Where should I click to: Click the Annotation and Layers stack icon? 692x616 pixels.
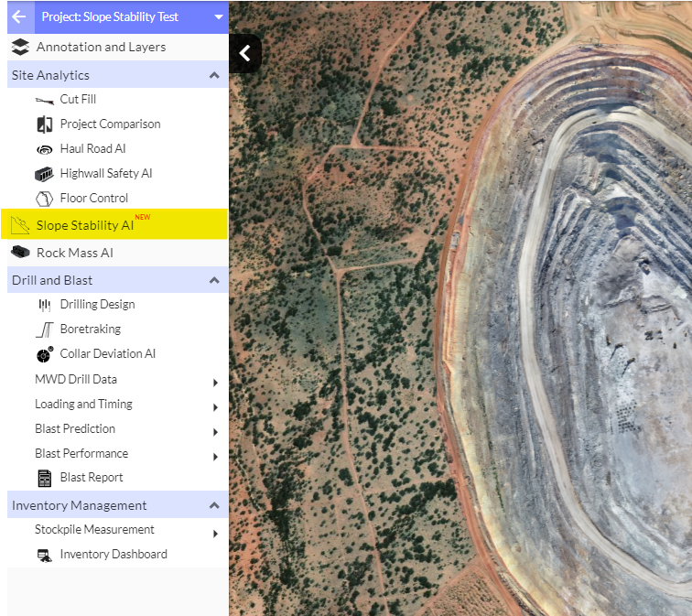(20, 47)
